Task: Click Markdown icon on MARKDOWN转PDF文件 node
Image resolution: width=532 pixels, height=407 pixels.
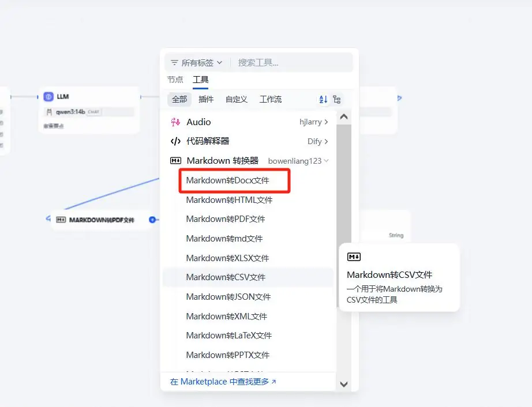Action: (x=62, y=220)
